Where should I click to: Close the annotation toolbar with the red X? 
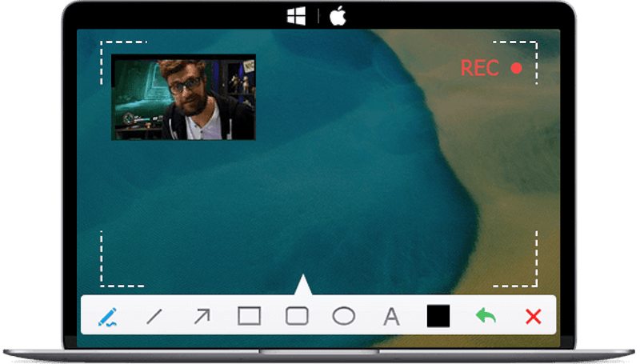click(x=533, y=317)
